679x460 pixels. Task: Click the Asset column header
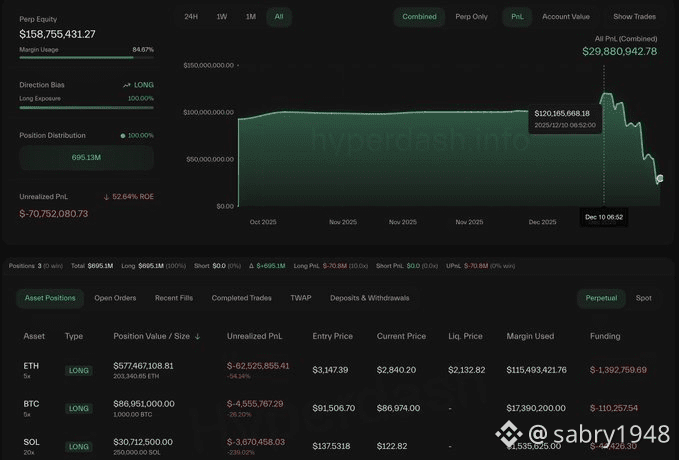(34, 336)
